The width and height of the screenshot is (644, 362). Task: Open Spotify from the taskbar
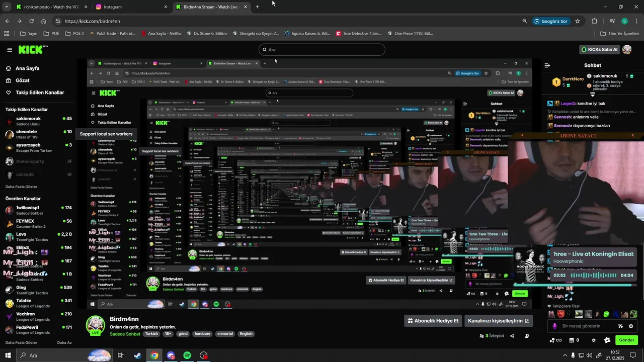pos(187,355)
